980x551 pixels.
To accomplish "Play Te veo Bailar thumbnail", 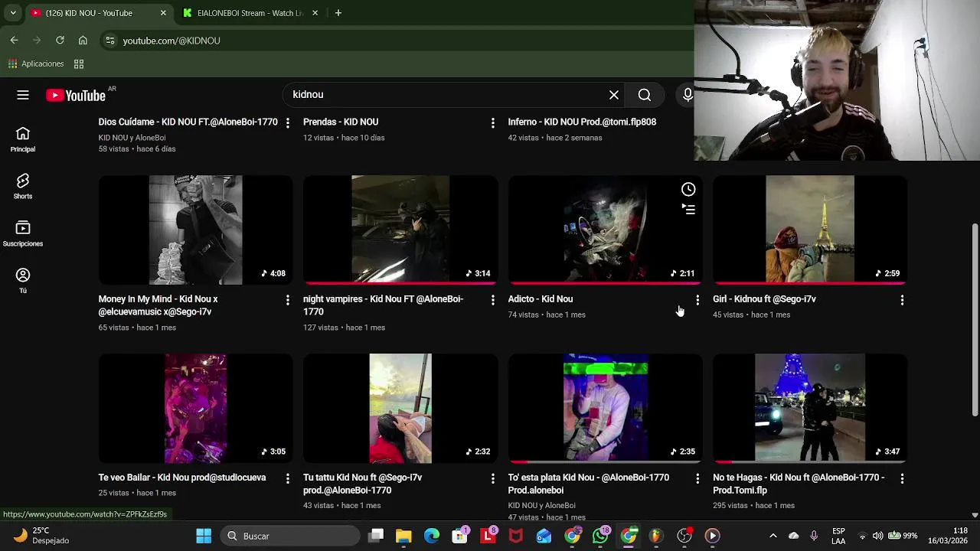I will point(195,409).
